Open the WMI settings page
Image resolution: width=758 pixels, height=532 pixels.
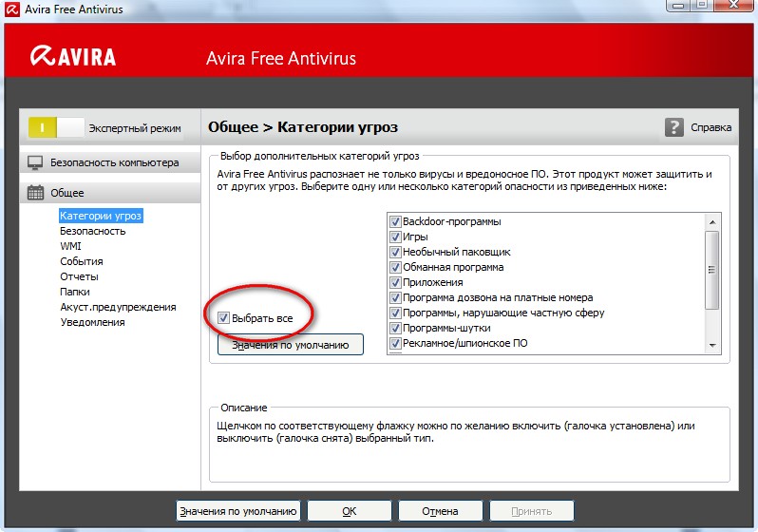coord(70,246)
